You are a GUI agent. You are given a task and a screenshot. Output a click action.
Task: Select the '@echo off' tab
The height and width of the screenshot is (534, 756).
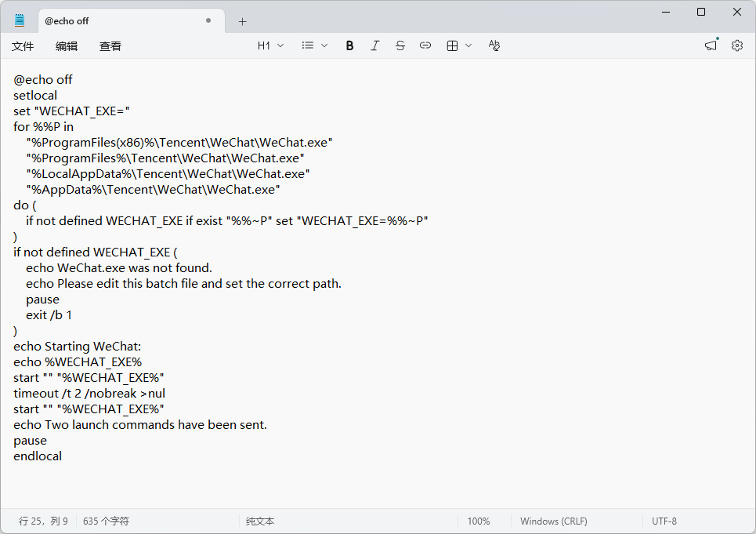pos(131,21)
